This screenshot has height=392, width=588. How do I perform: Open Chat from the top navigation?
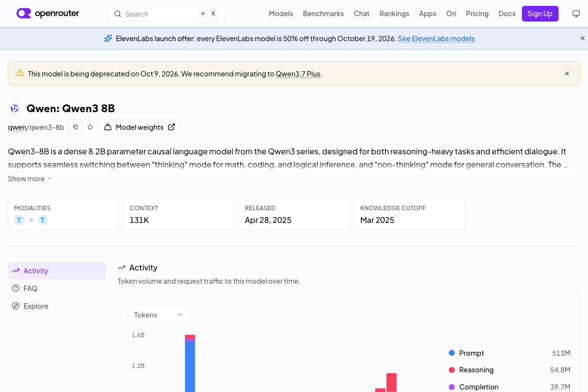[x=362, y=14]
